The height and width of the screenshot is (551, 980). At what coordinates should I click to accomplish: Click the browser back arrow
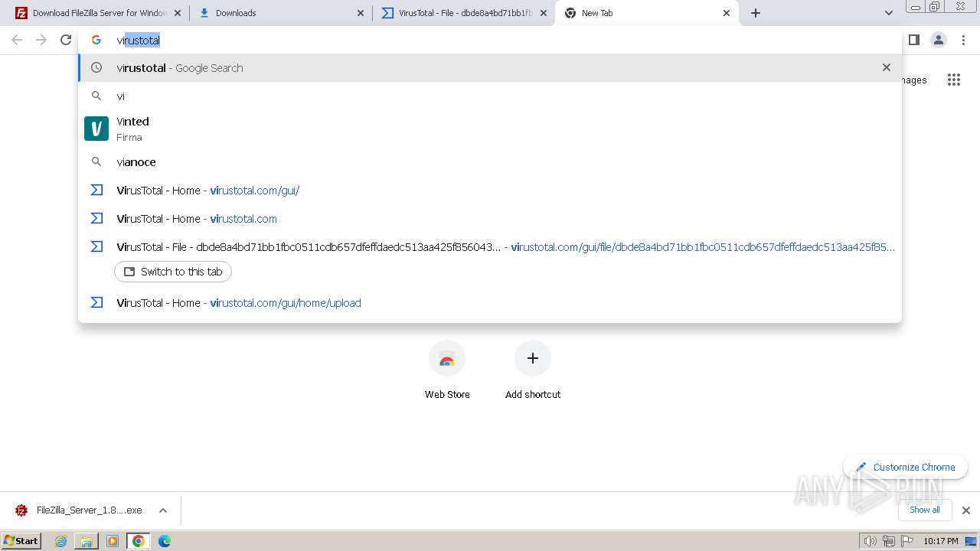(x=17, y=40)
